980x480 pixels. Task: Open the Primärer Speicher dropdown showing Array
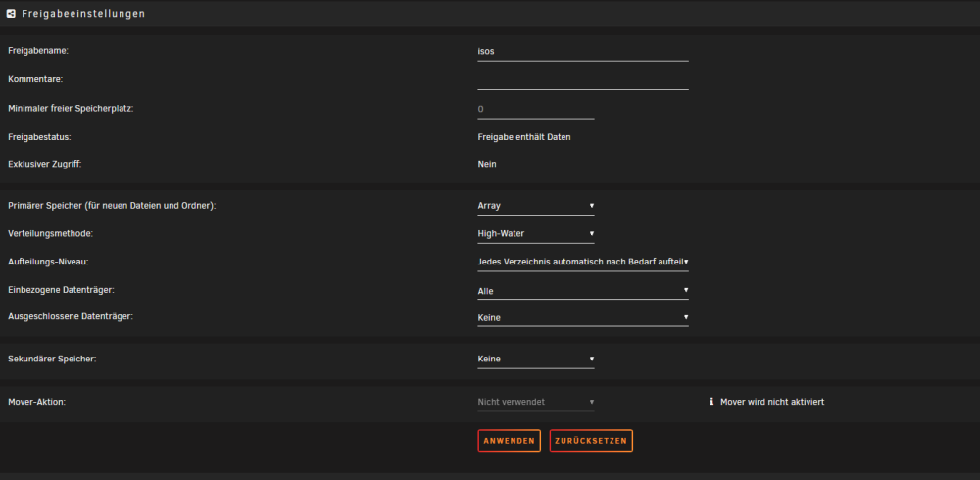[x=536, y=205]
